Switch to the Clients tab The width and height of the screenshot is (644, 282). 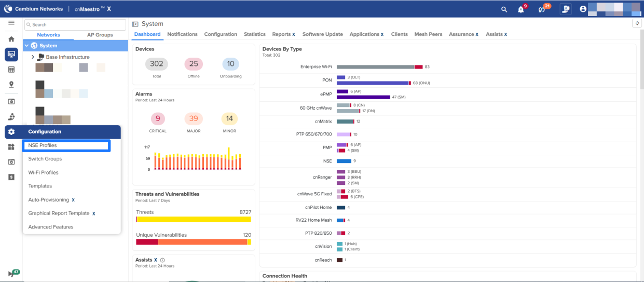[400, 34]
